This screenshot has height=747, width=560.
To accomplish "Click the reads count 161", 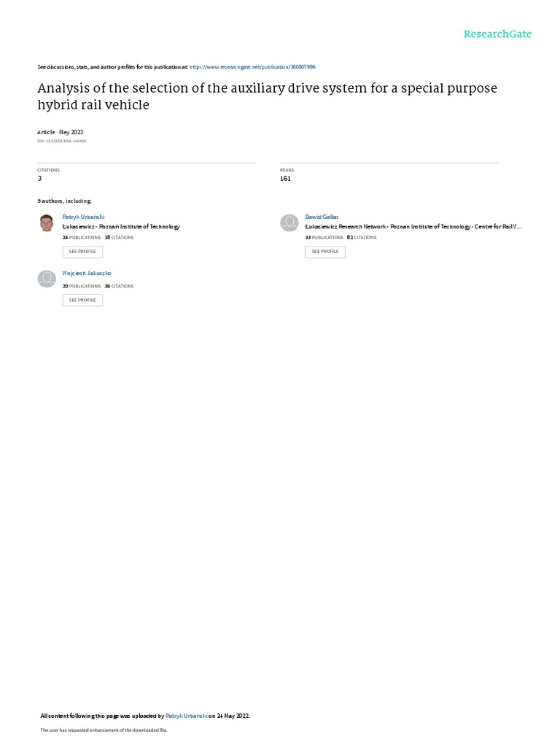I will click(x=285, y=179).
